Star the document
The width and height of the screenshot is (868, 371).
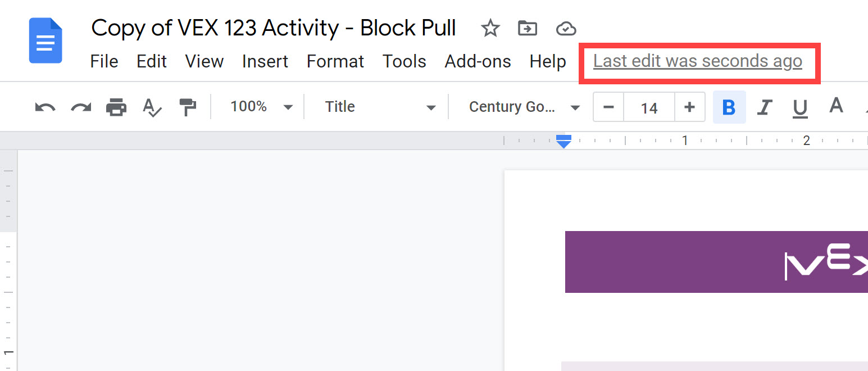coord(490,28)
